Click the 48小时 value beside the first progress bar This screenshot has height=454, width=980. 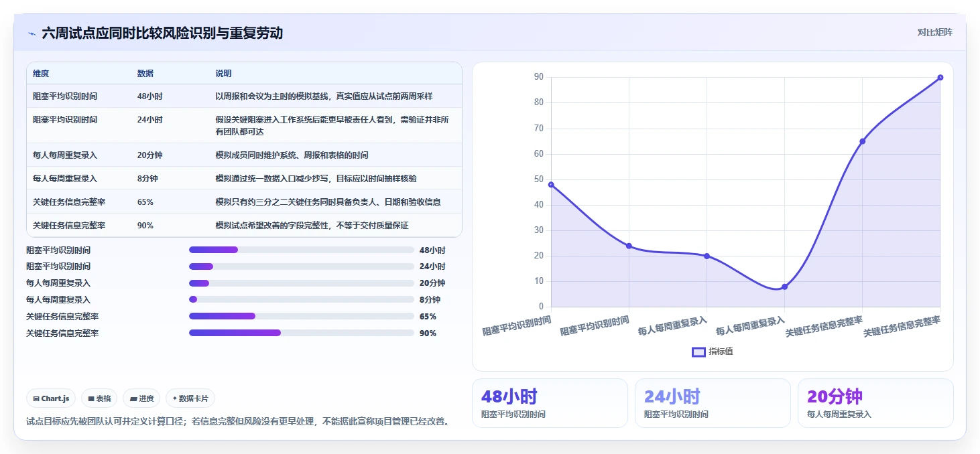point(432,250)
